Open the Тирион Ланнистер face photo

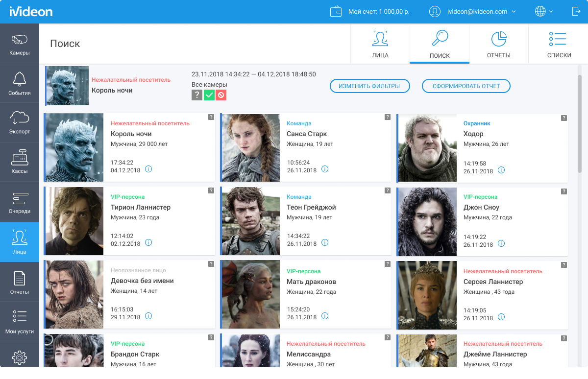[74, 221]
